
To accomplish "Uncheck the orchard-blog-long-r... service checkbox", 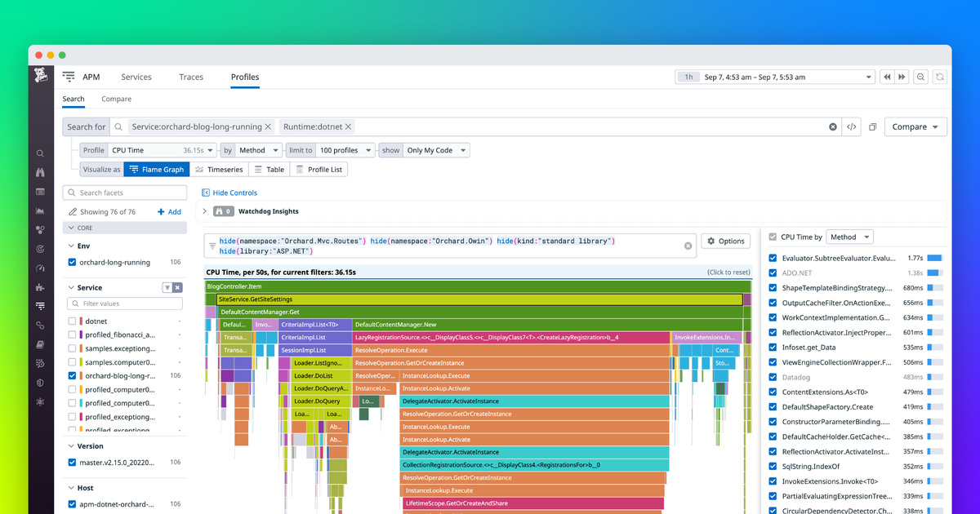I will 73,375.
